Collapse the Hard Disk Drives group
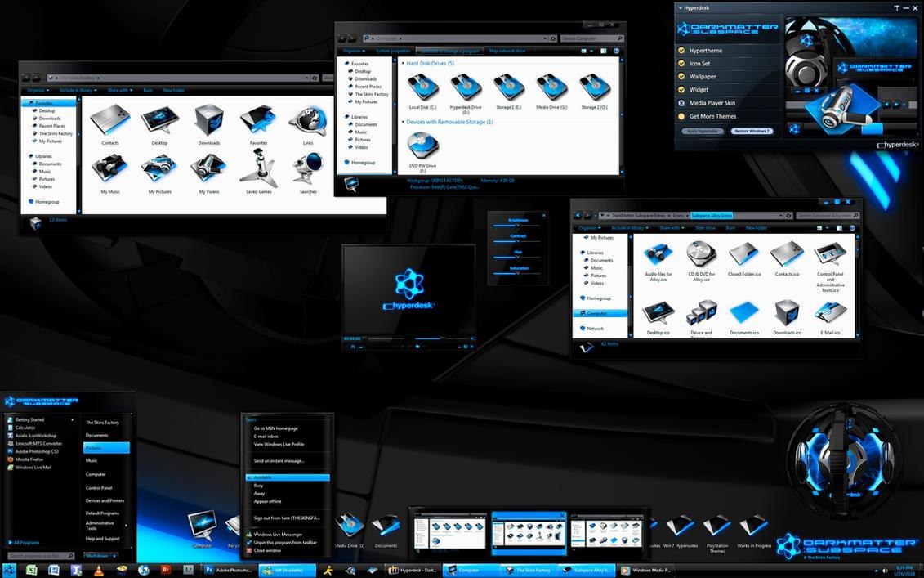 (403, 63)
